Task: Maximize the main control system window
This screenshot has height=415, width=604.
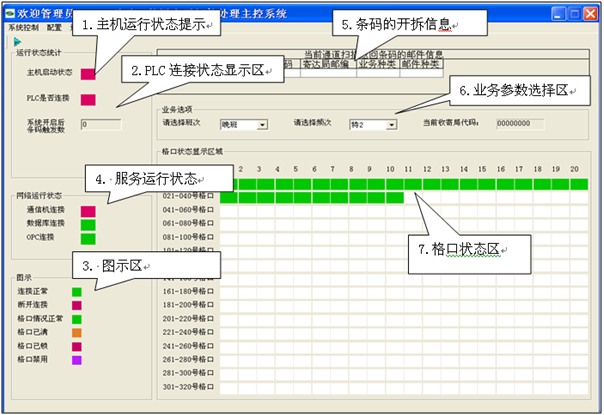Action: point(574,14)
